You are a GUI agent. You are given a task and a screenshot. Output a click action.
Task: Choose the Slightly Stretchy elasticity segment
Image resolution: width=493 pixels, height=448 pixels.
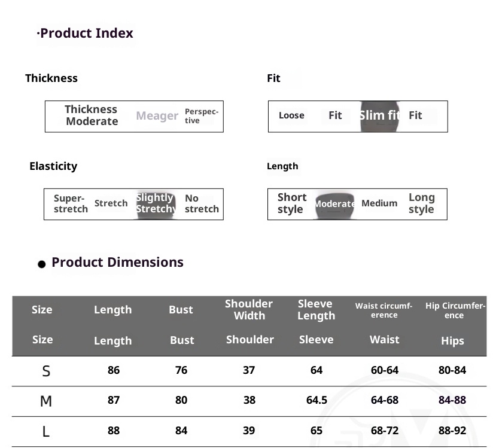click(156, 203)
